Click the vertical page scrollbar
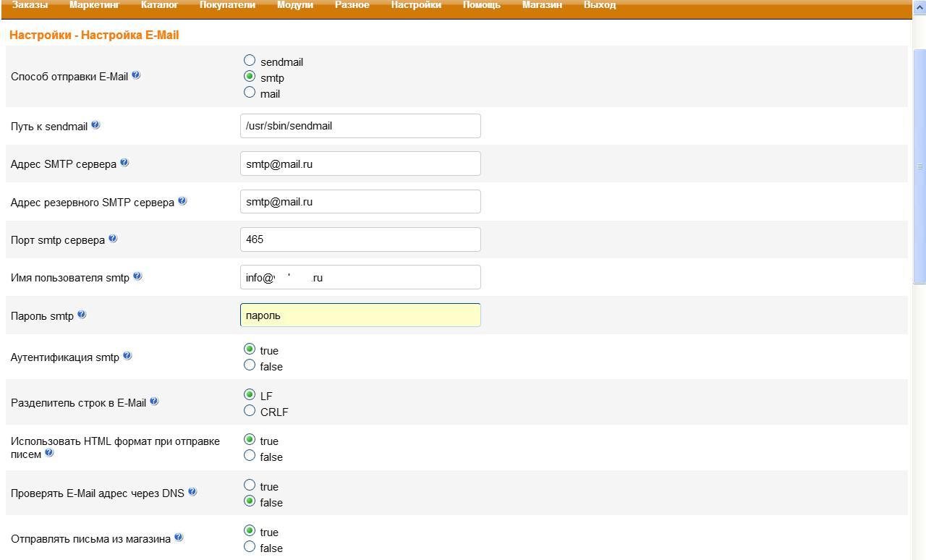 point(919,166)
